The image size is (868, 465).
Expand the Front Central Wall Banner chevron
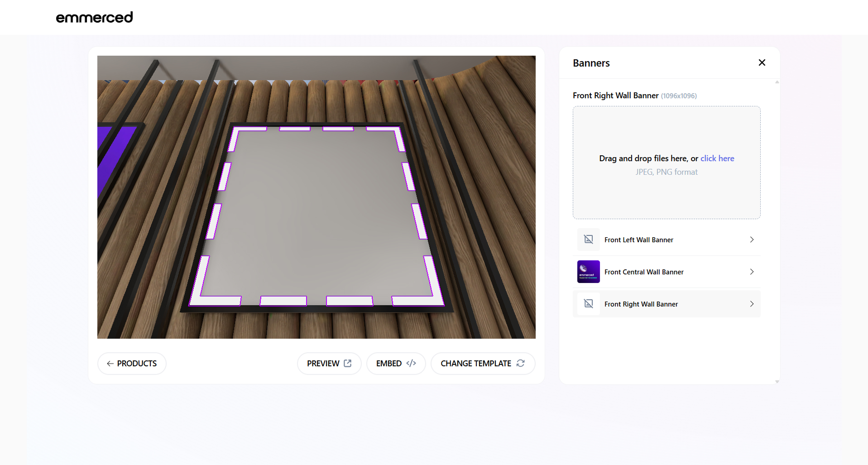click(752, 272)
